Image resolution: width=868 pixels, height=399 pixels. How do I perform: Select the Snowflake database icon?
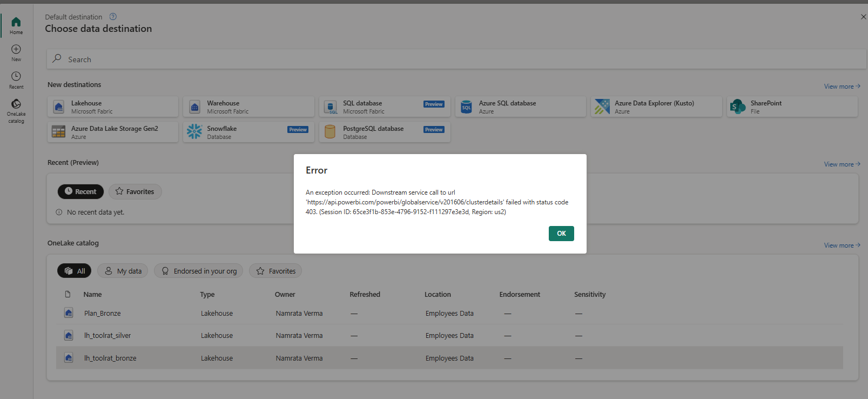194,131
